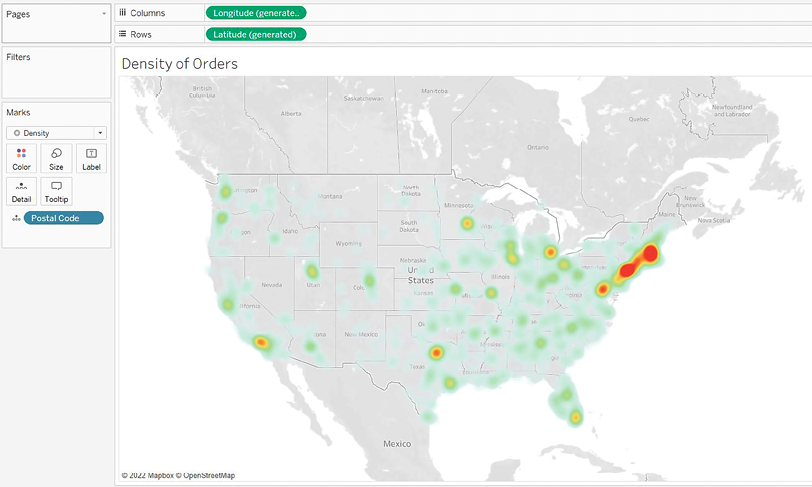Click the empty Filters shelf area
The width and height of the screenshot is (812, 487).
[x=56, y=80]
